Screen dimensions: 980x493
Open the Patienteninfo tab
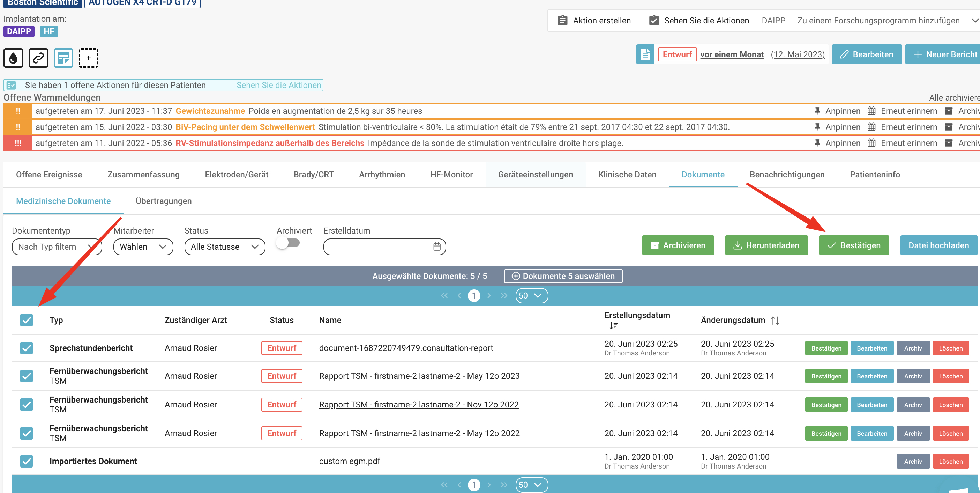pos(875,175)
